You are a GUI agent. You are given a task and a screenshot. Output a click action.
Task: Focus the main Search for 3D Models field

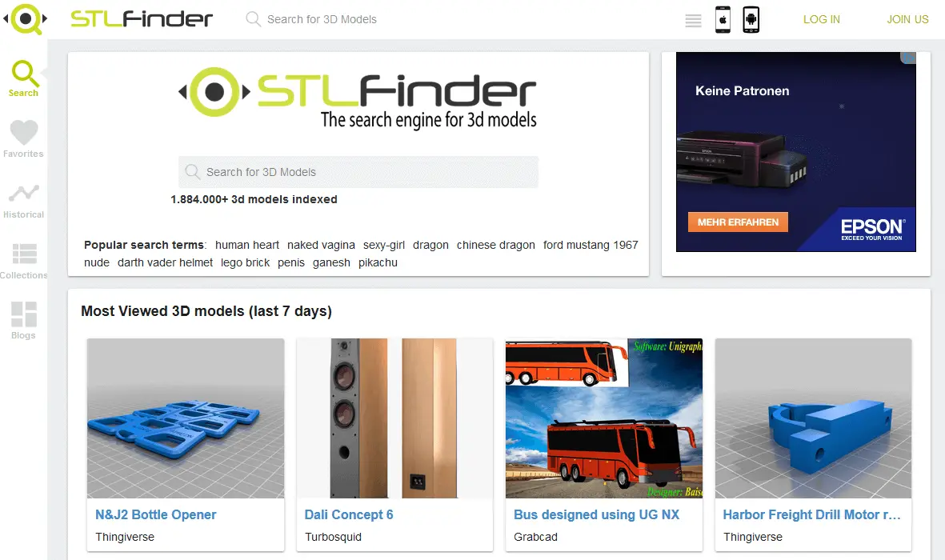358,172
